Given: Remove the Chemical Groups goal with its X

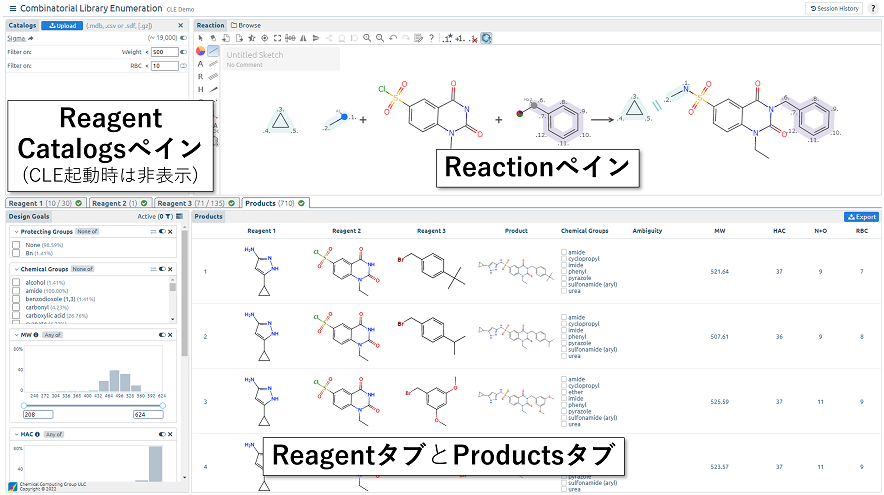Looking at the screenshot, I should (170, 269).
